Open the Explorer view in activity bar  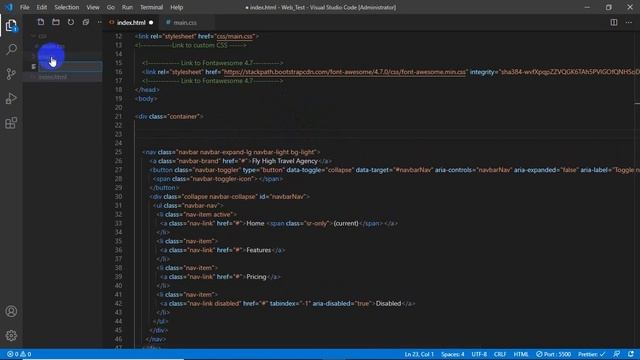(x=11, y=26)
